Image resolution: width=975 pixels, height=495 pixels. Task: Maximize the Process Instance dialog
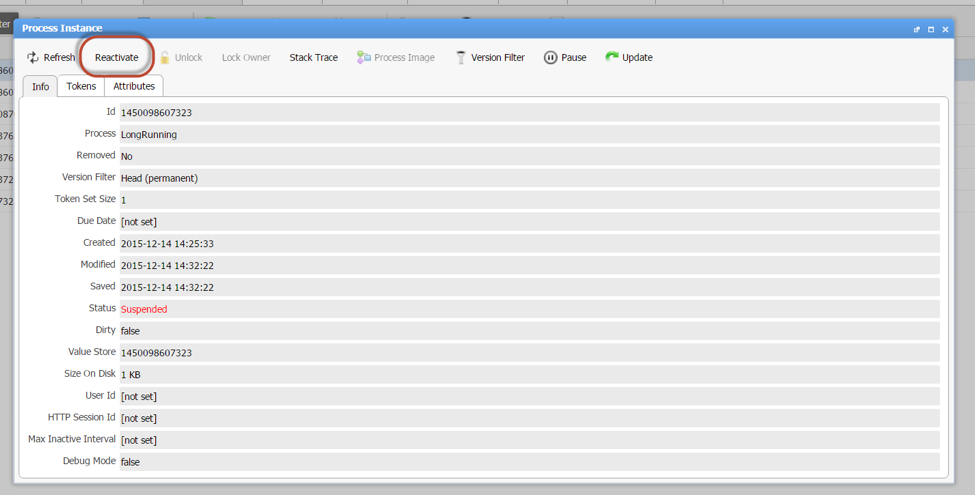click(931, 29)
